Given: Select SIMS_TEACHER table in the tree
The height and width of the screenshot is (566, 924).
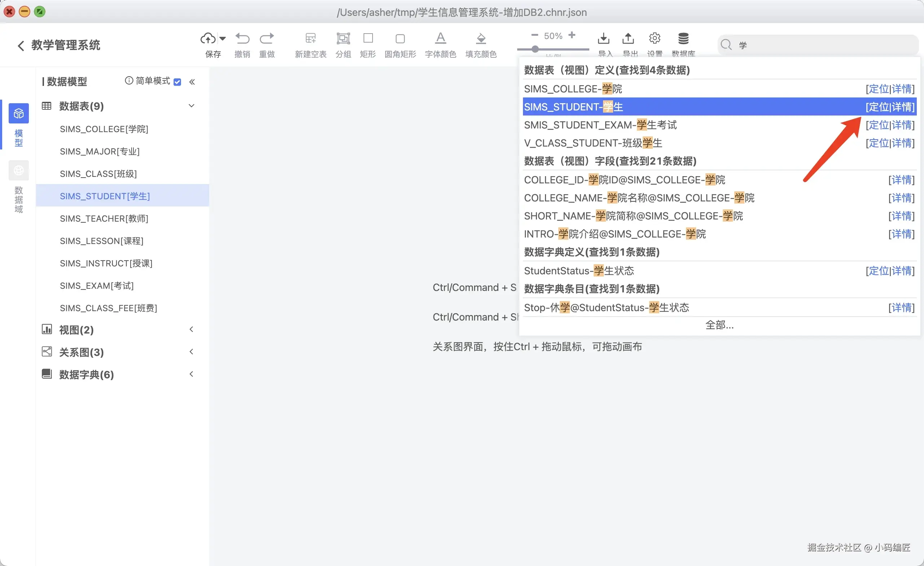Looking at the screenshot, I should tap(104, 218).
